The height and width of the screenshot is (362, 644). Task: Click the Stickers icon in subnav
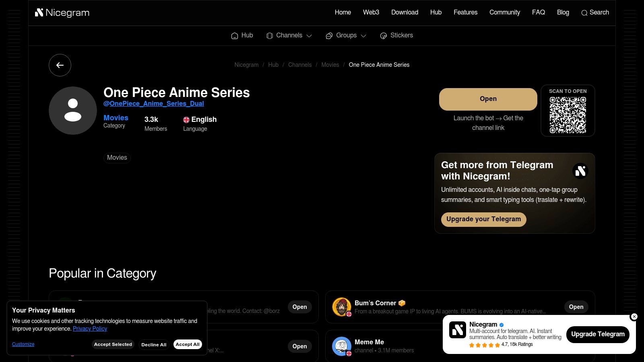point(384,36)
